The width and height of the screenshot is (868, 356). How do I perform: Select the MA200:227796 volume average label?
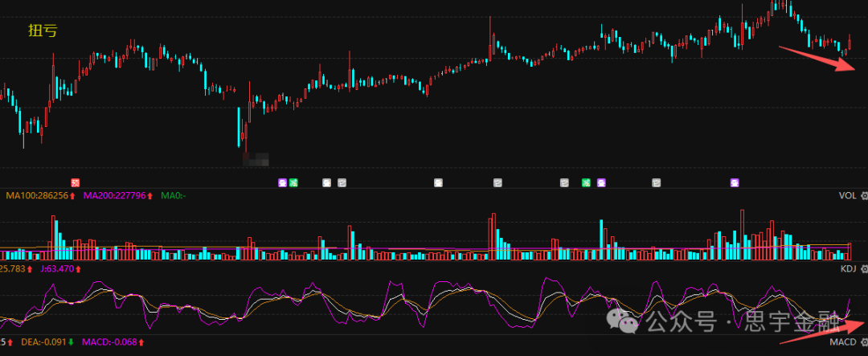pyautogui.click(x=115, y=195)
